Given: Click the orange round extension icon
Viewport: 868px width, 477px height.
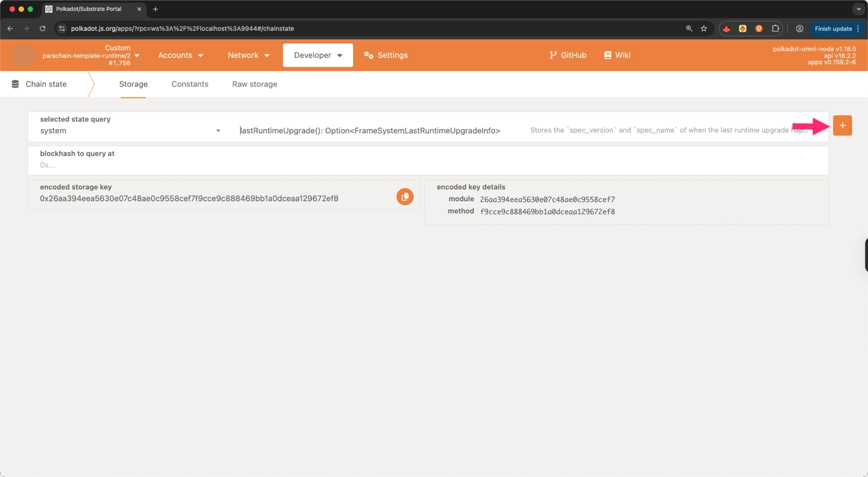Looking at the screenshot, I should click(x=759, y=28).
